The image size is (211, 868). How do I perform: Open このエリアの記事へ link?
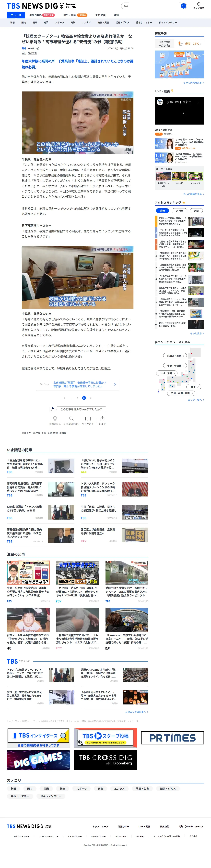coord(137,712)
